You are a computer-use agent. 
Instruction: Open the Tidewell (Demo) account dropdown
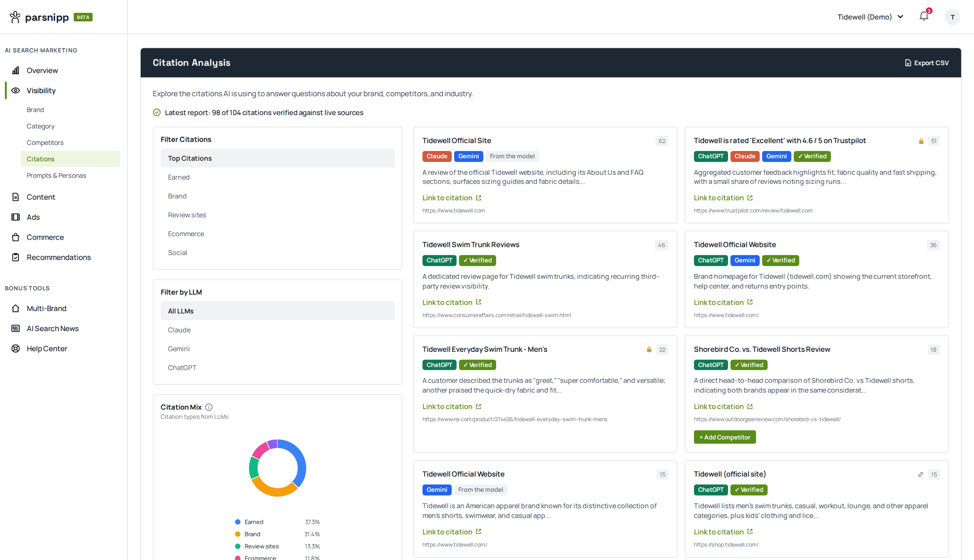click(871, 17)
